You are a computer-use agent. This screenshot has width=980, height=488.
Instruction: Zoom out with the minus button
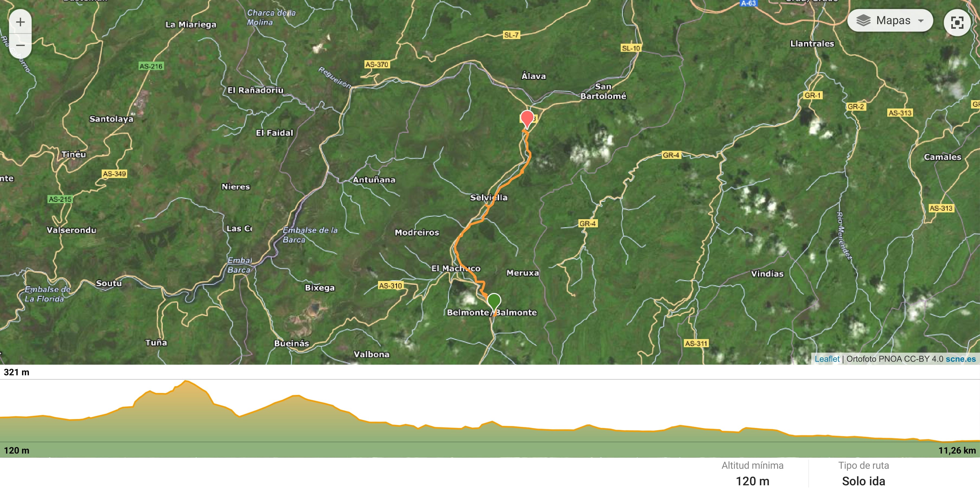point(20,45)
